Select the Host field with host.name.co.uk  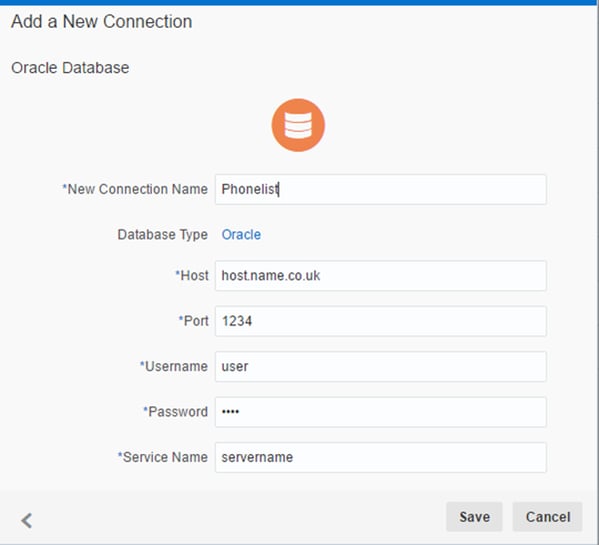tap(380, 276)
